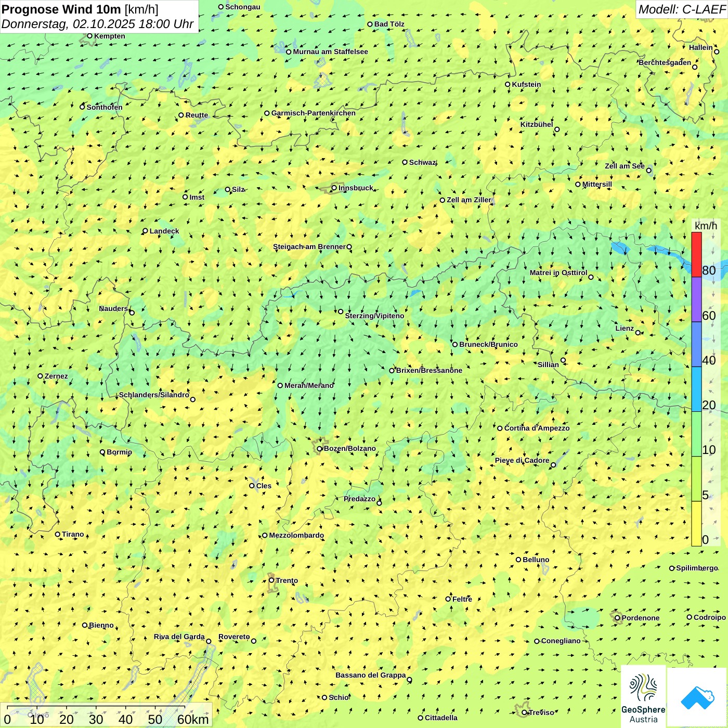Viewport: 728px width, 728px height.
Task: Click the Kufstein city marker
Action: click(x=508, y=84)
